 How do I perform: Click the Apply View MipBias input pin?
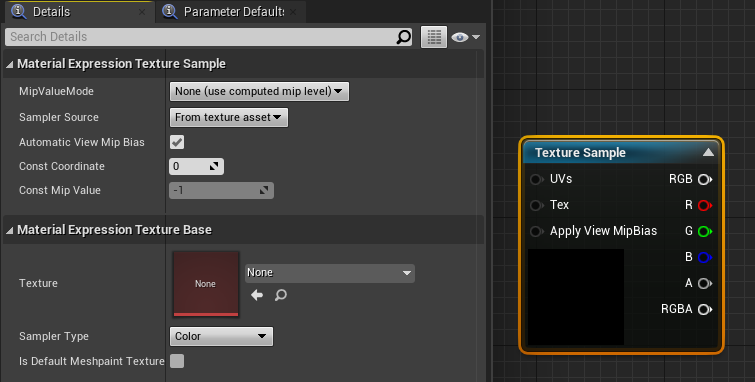pyautogui.click(x=536, y=231)
